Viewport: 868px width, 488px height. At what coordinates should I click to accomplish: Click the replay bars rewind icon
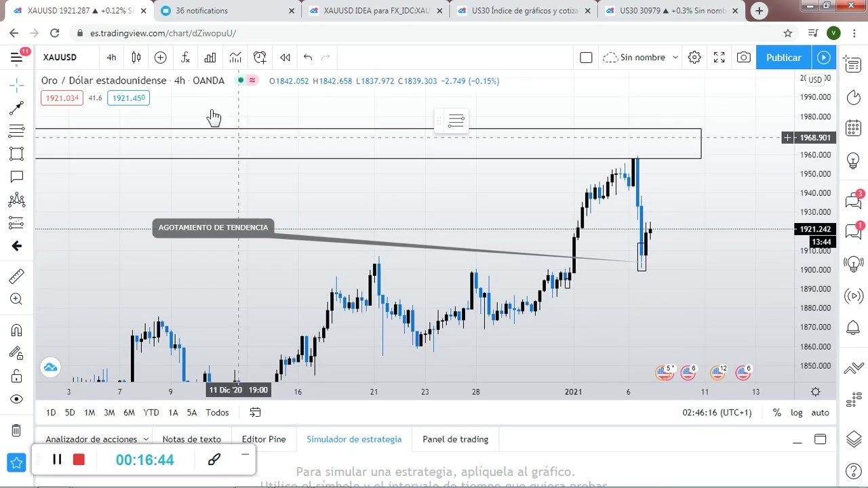(285, 58)
